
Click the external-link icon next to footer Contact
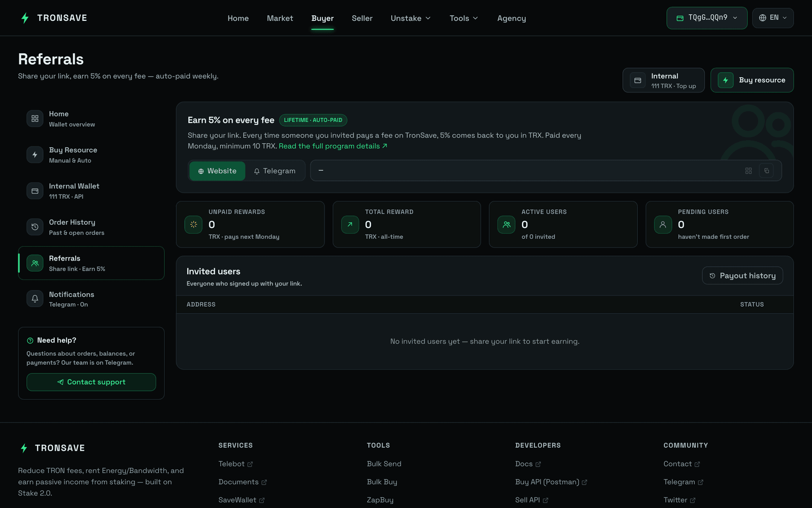697,464
